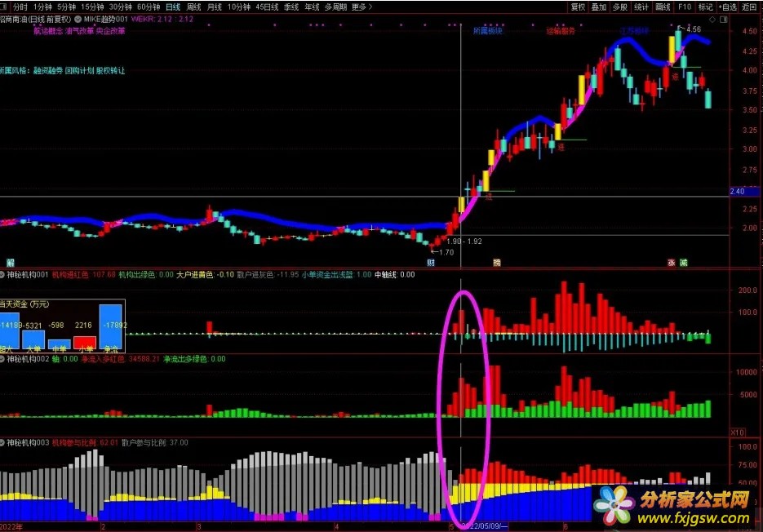Screen dimensions: 763x532
Task: Open 神秘机构002 indicator dropdown circle
Action: pos(2,359)
